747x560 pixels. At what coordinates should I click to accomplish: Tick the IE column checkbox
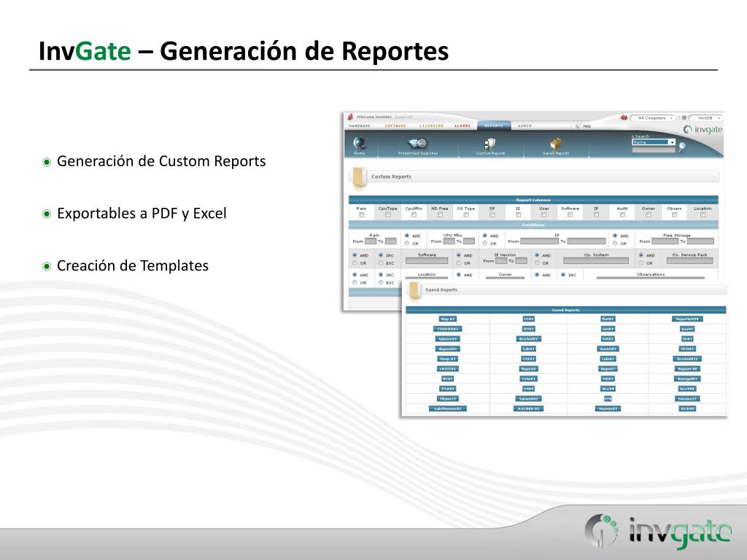pyautogui.click(x=519, y=215)
